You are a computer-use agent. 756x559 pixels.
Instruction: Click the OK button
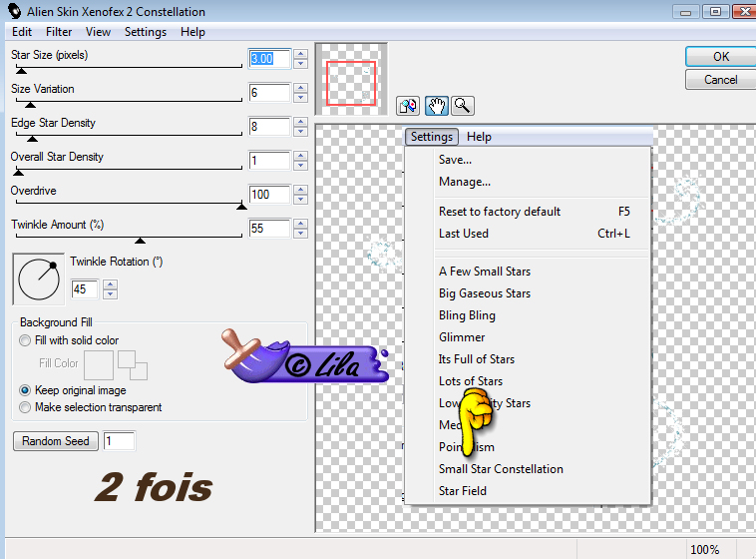pos(721,57)
